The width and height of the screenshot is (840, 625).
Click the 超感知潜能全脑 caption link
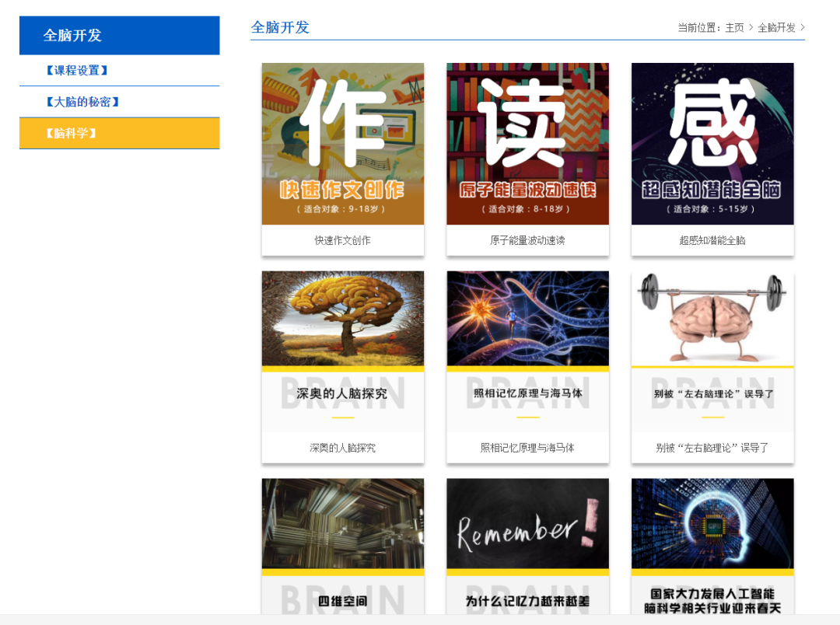pos(712,240)
